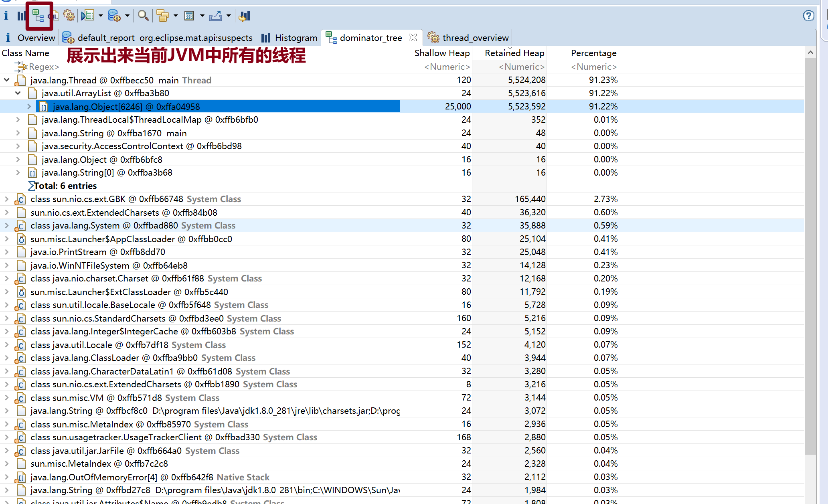Close the dominator_tree tab
The image size is (828, 504).
click(x=413, y=38)
